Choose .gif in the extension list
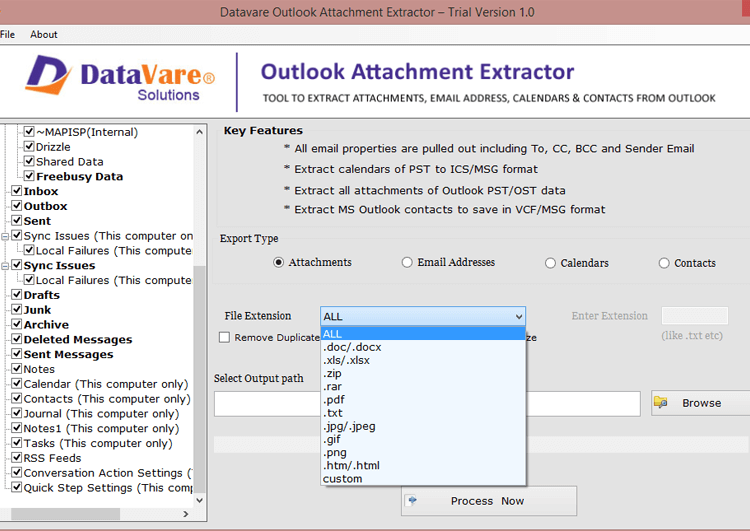Viewport: 750px width, 531px height. (x=423, y=439)
